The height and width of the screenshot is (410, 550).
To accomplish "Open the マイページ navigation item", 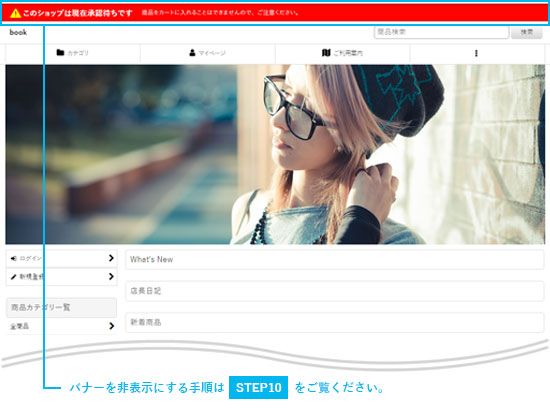I will tap(208, 53).
